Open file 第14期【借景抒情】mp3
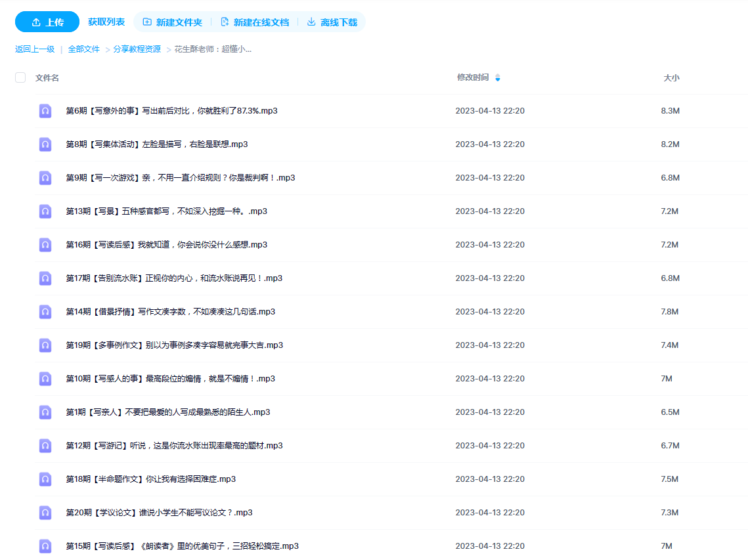Screen dimensions: 748x560 (170, 311)
